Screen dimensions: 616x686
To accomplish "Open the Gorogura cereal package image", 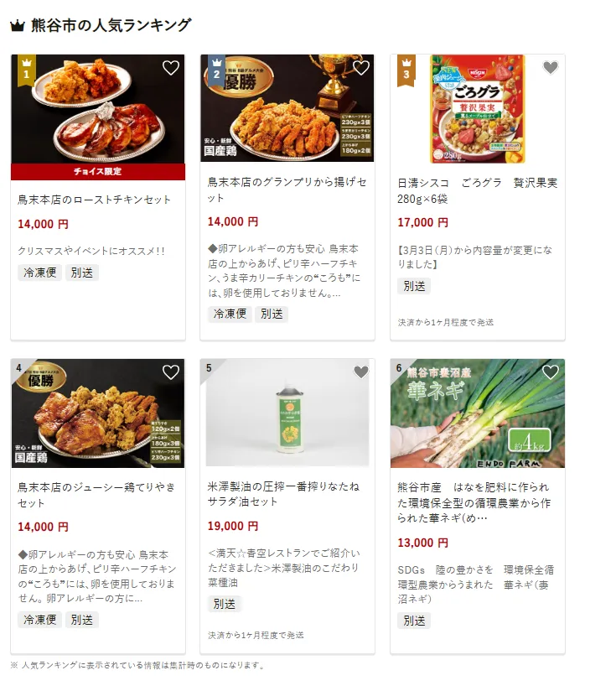I will pyautogui.click(x=478, y=109).
